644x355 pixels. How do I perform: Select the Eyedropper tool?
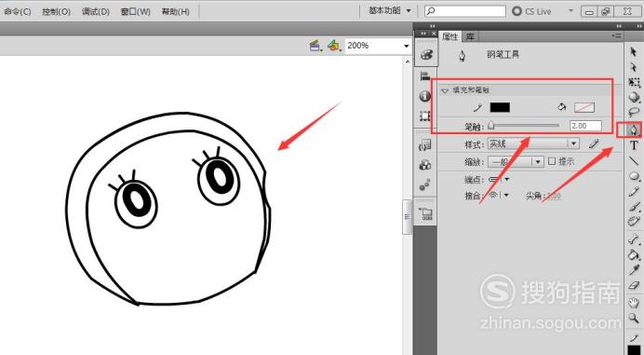tap(634, 270)
